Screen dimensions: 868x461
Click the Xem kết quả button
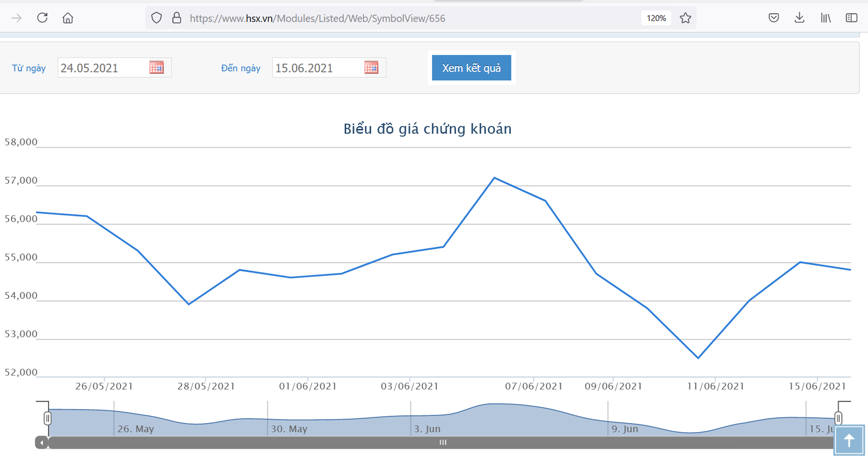471,68
